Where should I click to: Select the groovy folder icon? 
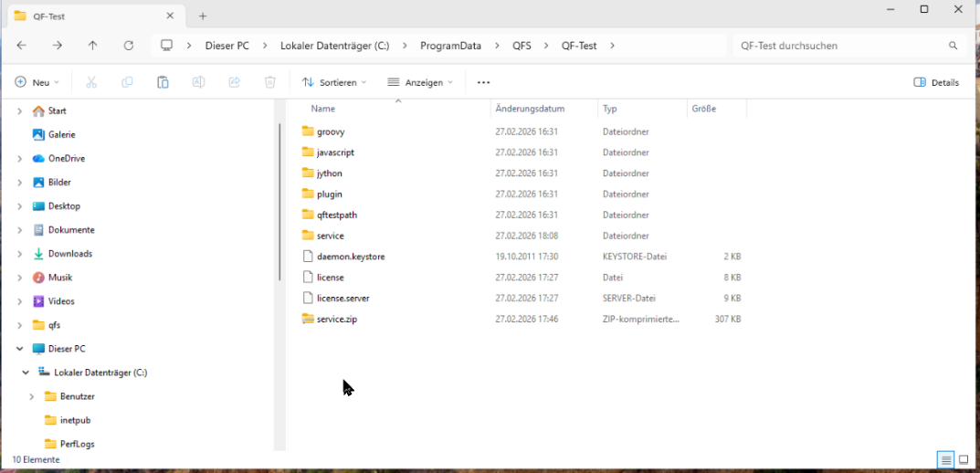click(307, 131)
